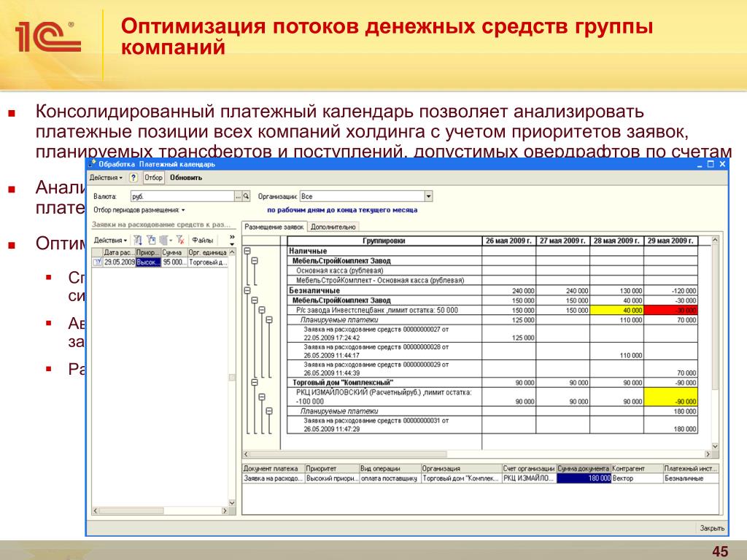
Task: Switch to the Дополнительно tab
Action: (x=333, y=227)
